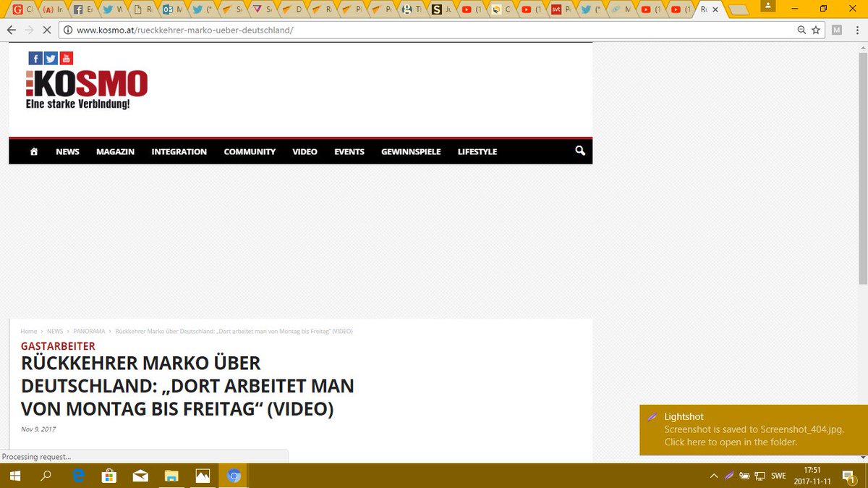This screenshot has width=868, height=488.
Task: Launch Microsoft Edge from the taskbar
Action: point(79,476)
